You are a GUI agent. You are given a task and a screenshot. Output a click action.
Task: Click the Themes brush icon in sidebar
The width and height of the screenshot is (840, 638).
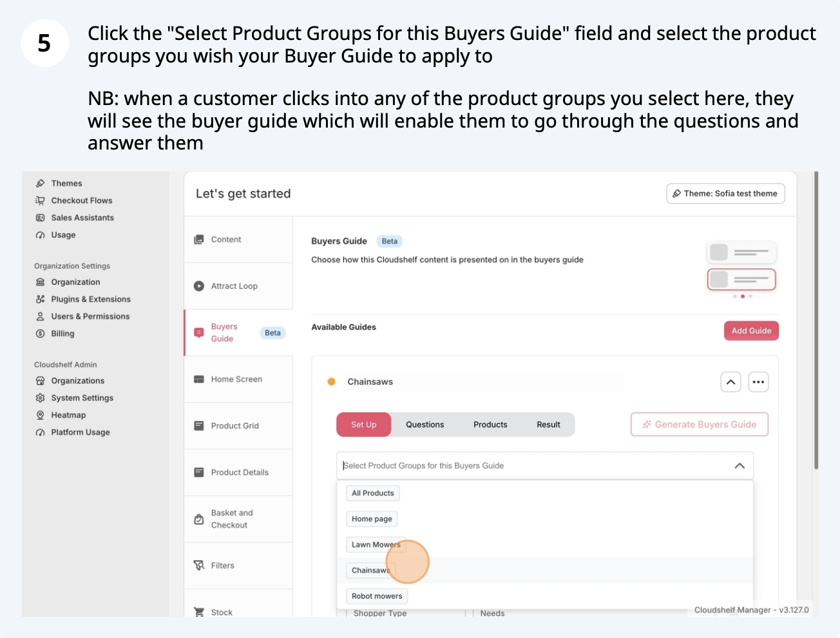pyautogui.click(x=41, y=184)
